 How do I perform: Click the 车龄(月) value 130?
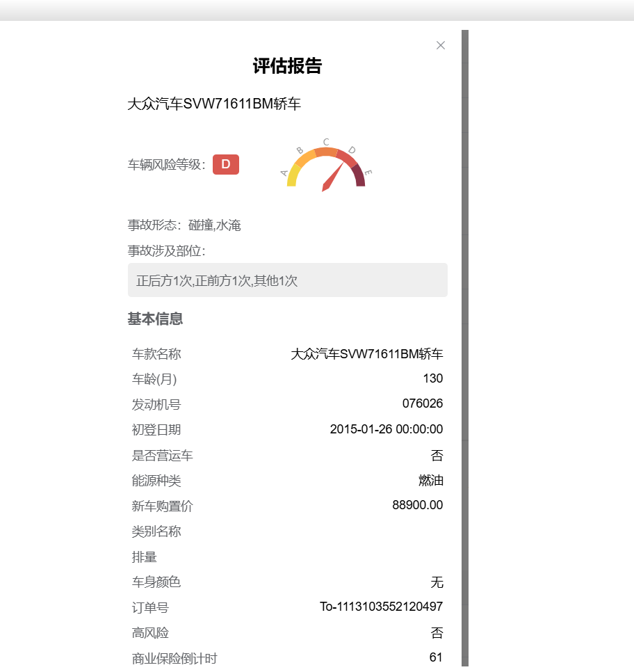click(432, 378)
